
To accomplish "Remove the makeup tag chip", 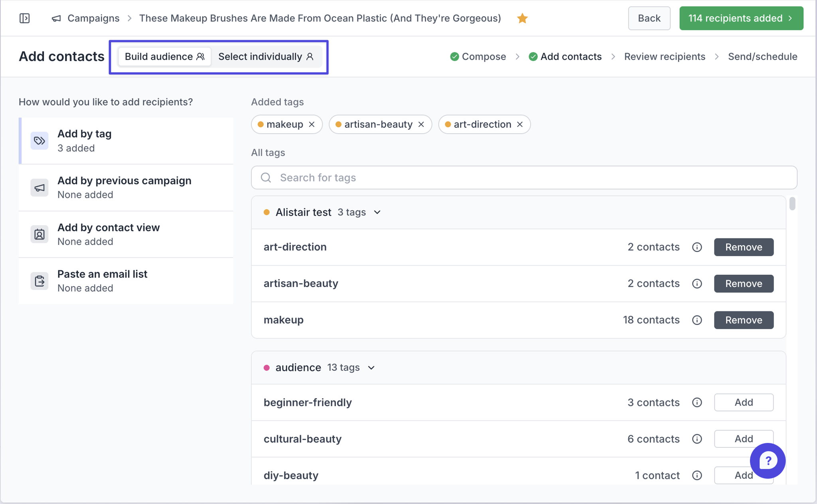I will pyautogui.click(x=312, y=124).
